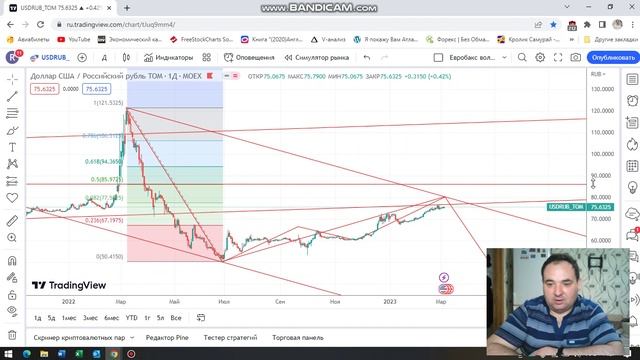Show the Все full time range
Image resolution: width=640 pixels, height=360 pixels.
tap(176, 318)
